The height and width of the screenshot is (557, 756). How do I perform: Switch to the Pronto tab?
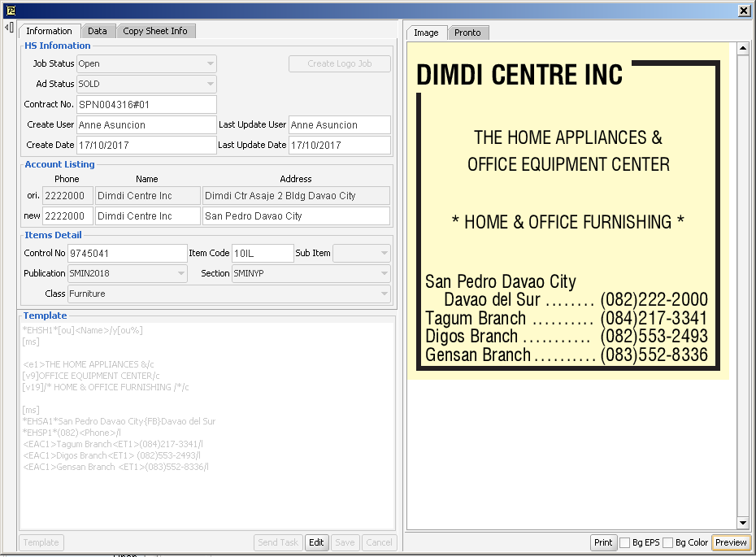(x=467, y=33)
